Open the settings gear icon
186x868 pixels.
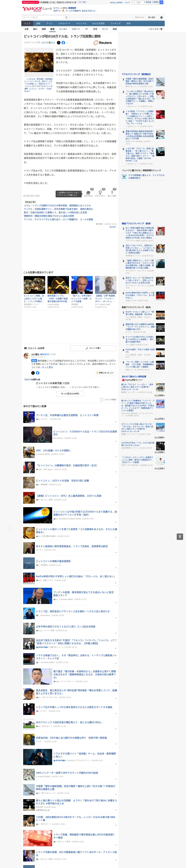[x=161, y=18]
